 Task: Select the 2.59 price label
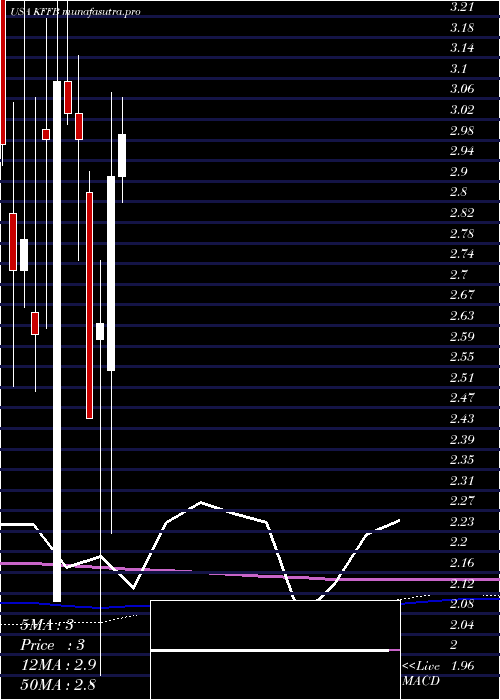[x=462, y=337]
